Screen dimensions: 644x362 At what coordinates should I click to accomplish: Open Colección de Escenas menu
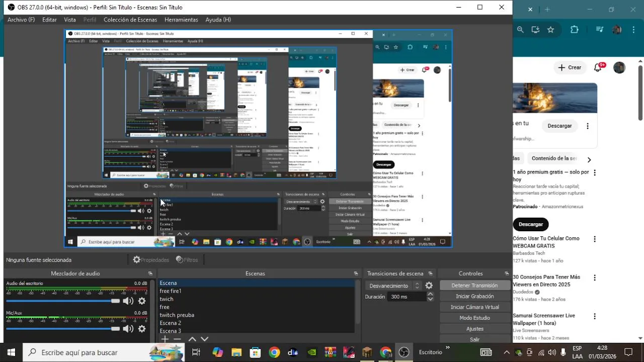130,20
